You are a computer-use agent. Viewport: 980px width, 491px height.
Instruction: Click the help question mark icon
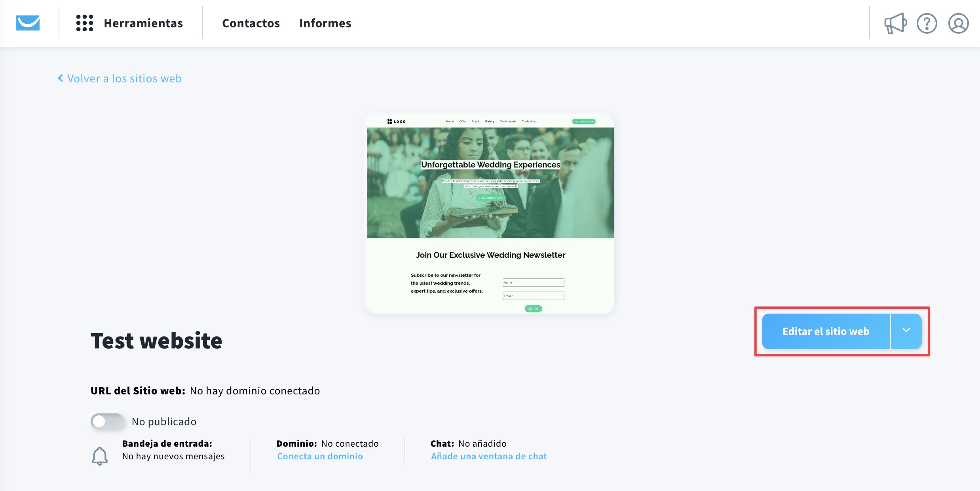[x=927, y=23]
